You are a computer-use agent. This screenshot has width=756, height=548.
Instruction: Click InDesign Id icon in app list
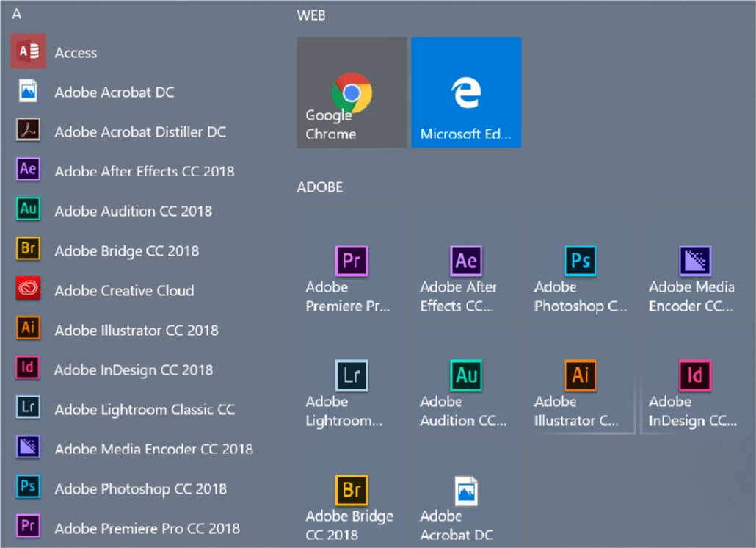pos(28,367)
